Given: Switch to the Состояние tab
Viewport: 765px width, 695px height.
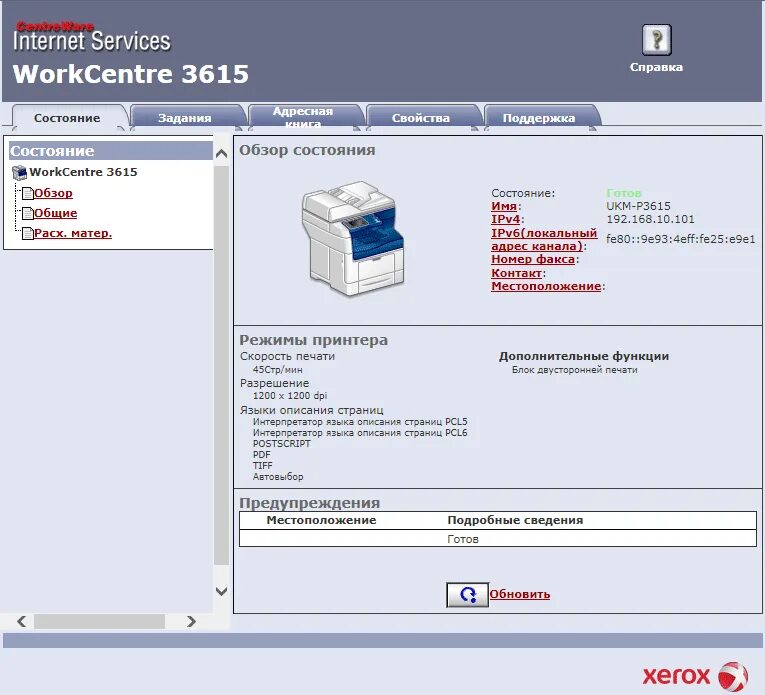Looking at the screenshot, I should coord(67,118).
